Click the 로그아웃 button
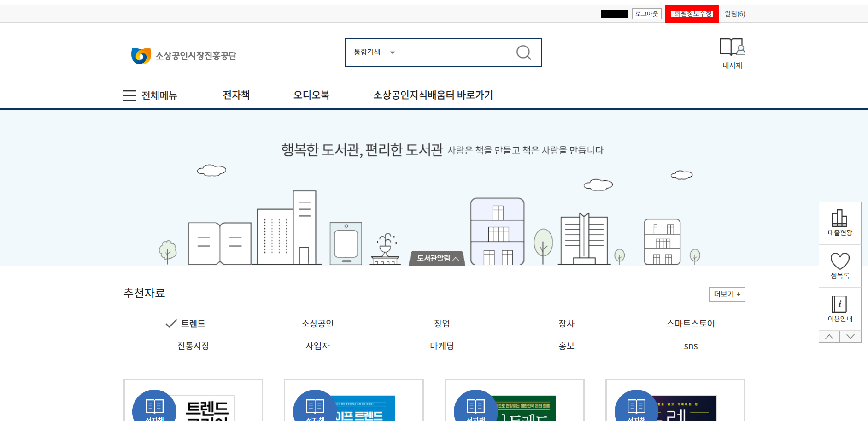 (x=646, y=13)
